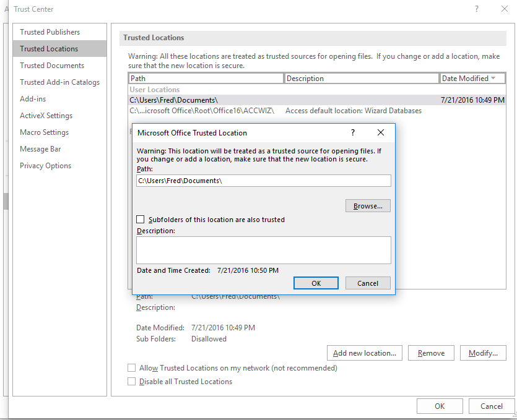Click Trust Center Cancel button

point(492,406)
